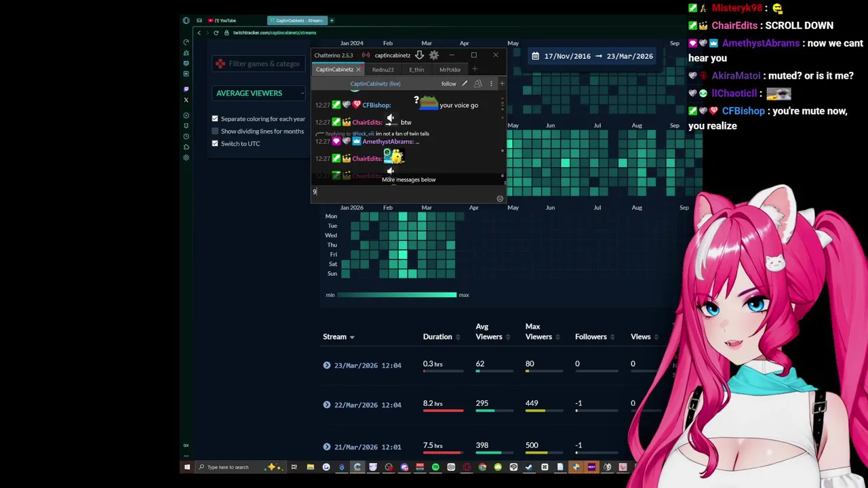868x488 pixels.
Task: Click CFBishop username in Chatterino
Action: [376, 105]
